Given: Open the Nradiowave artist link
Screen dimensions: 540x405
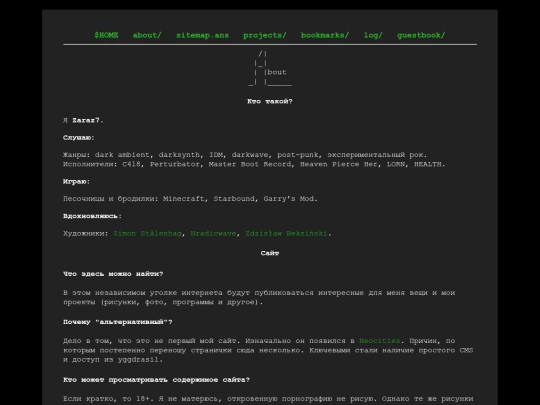Looking at the screenshot, I should [x=214, y=233].
